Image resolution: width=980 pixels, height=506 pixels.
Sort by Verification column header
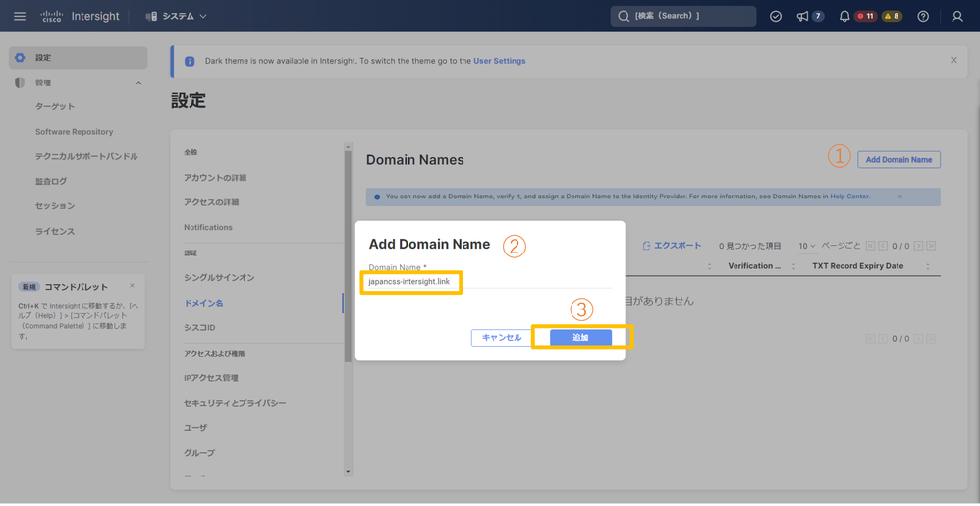(754, 266)
